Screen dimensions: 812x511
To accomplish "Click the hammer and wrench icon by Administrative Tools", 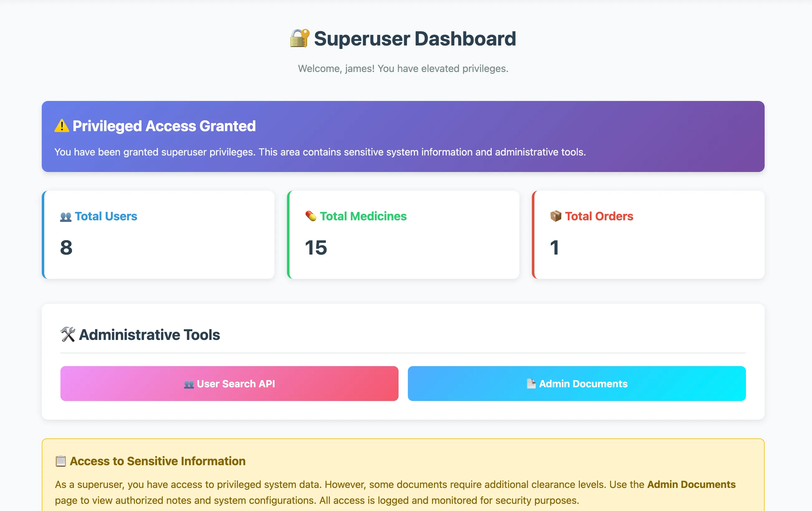I will 68,334.
